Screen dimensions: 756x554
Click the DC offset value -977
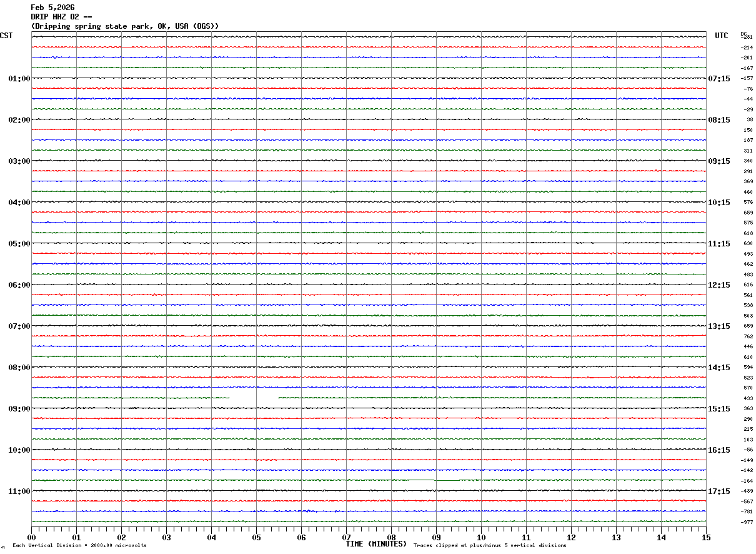[x=747, y=522]
